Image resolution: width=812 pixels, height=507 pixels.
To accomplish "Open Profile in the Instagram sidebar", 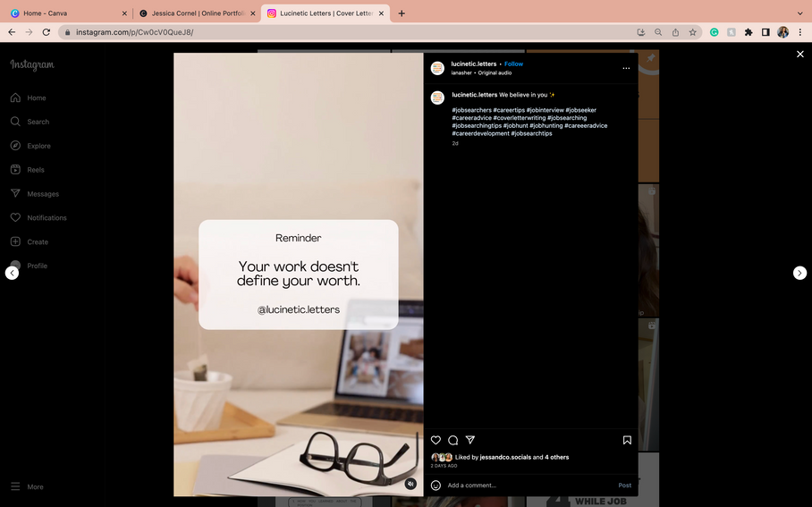I will (29, 266).
